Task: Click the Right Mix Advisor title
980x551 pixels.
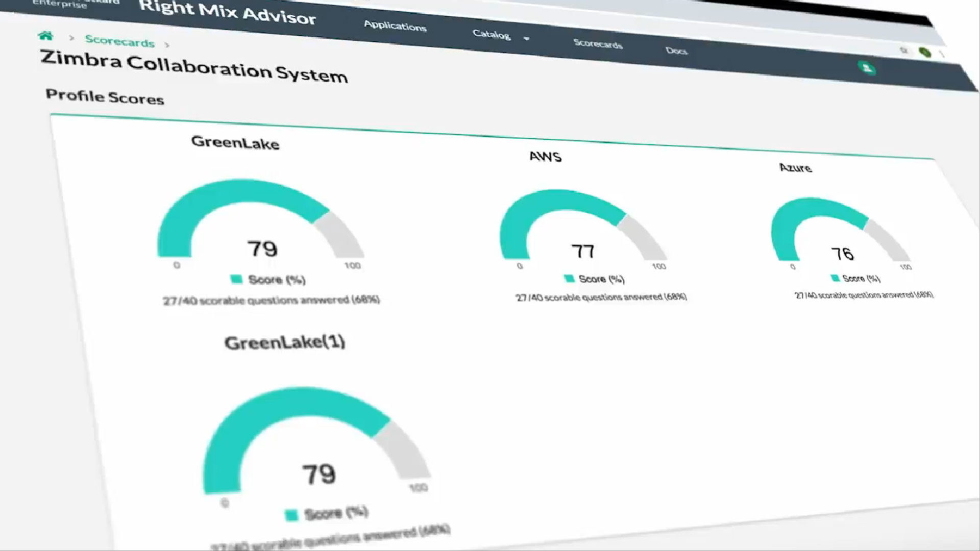Action: [228, 12]
